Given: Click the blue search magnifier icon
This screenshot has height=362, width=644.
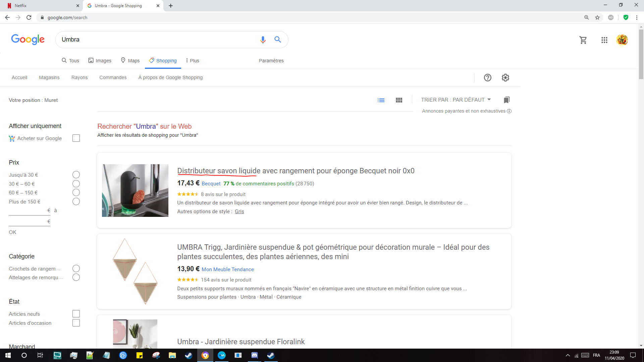Looking at the screenshot, I should click(277, 40).
